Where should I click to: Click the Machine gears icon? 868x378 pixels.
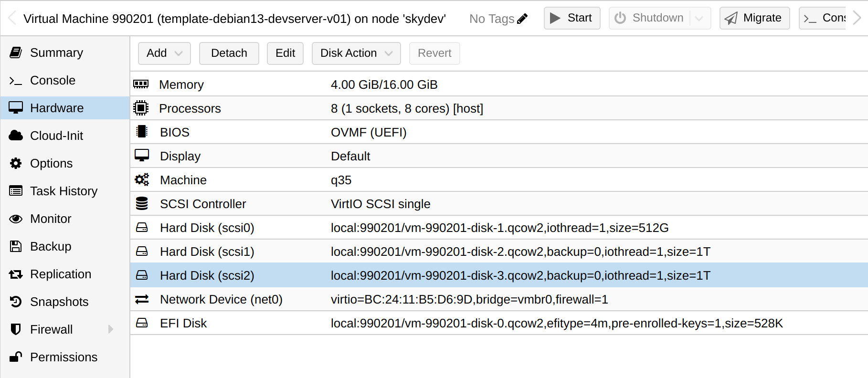(142, 180)
